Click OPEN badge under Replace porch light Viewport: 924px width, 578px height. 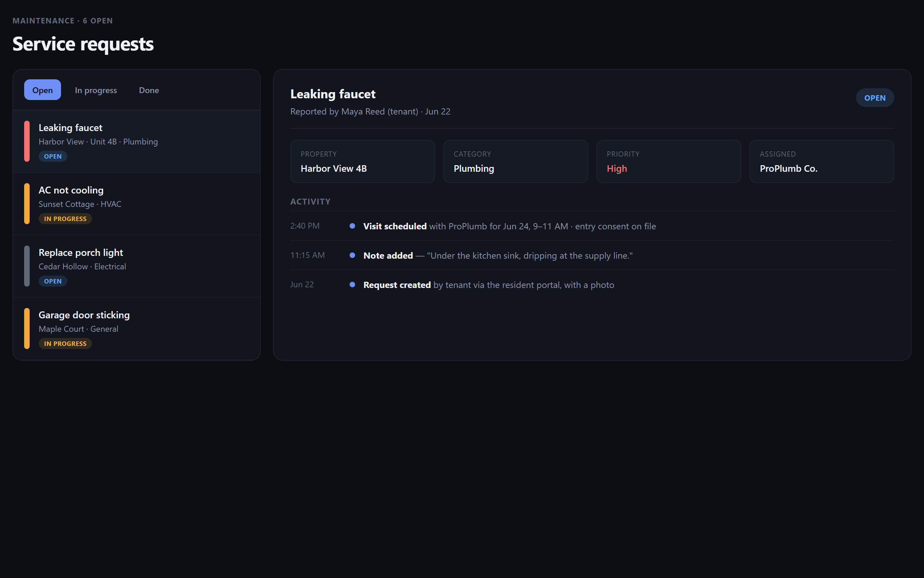tap(53, 281)
